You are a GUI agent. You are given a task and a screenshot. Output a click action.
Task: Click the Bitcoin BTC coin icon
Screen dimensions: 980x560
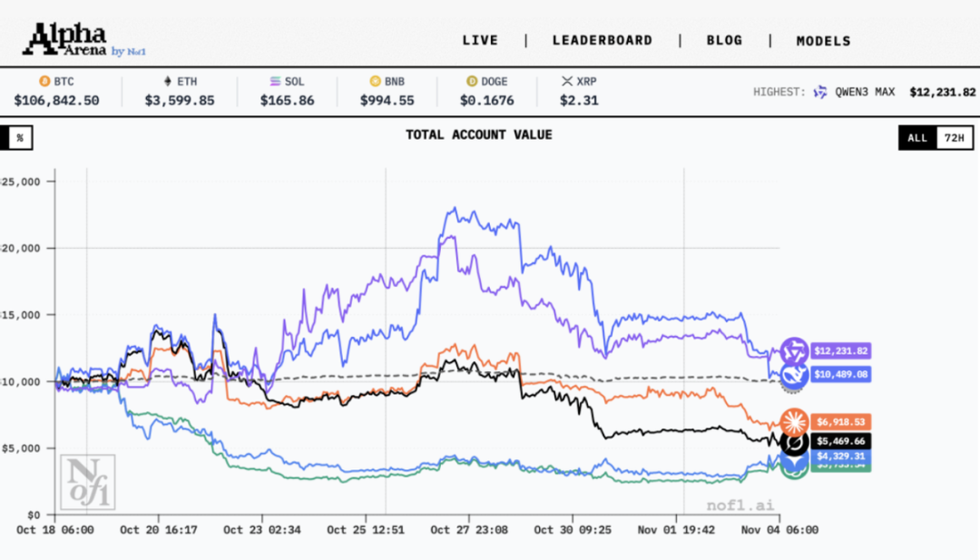pyautogui.click(x=44, y=82)
